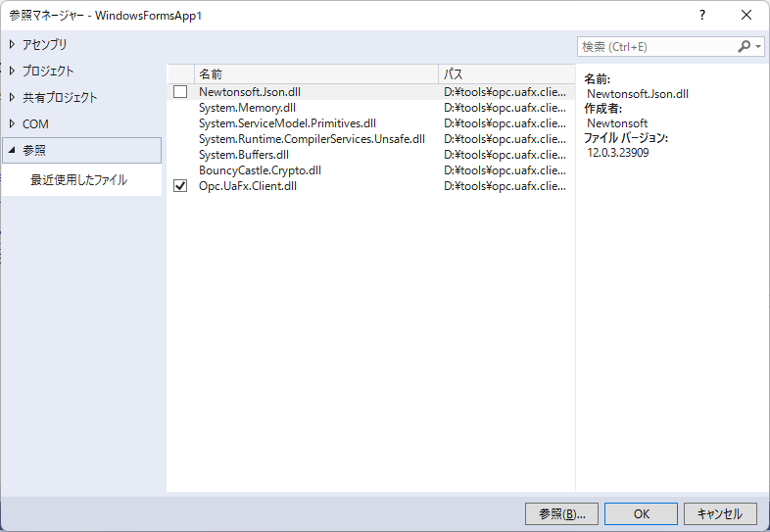Expand the COM category
Screen dimensions: 770x532
[x=12, y=123]
